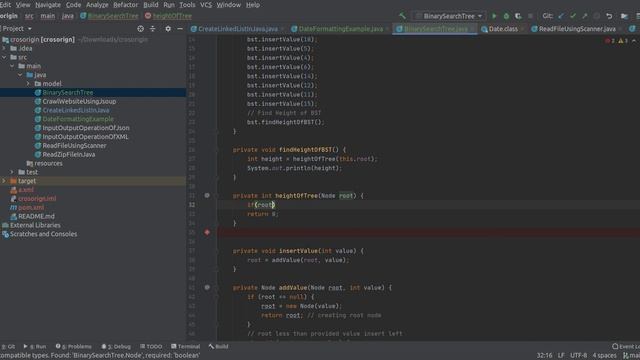Select README.md in project tree
640x360 pixels.
tap(36, 216)
